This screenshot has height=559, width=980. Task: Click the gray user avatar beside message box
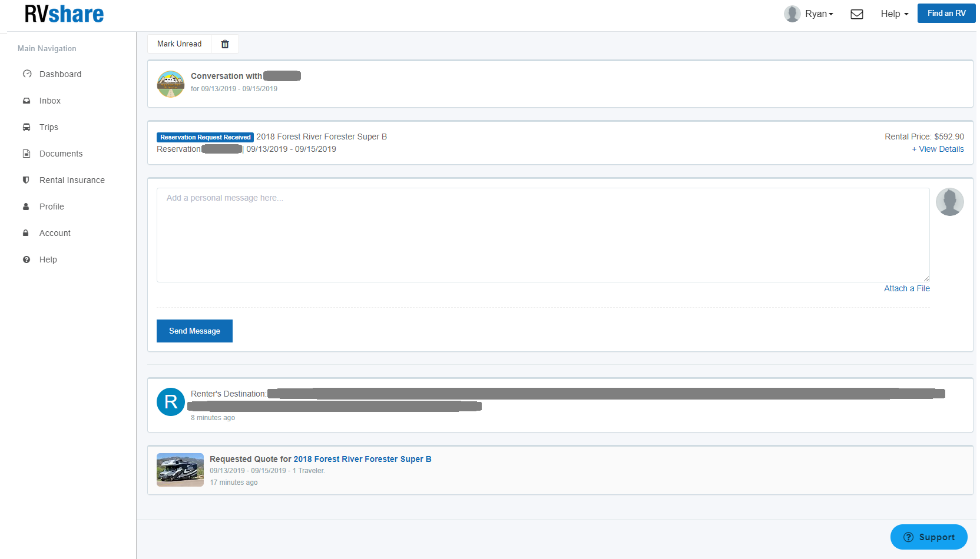(x=950, y=202)
